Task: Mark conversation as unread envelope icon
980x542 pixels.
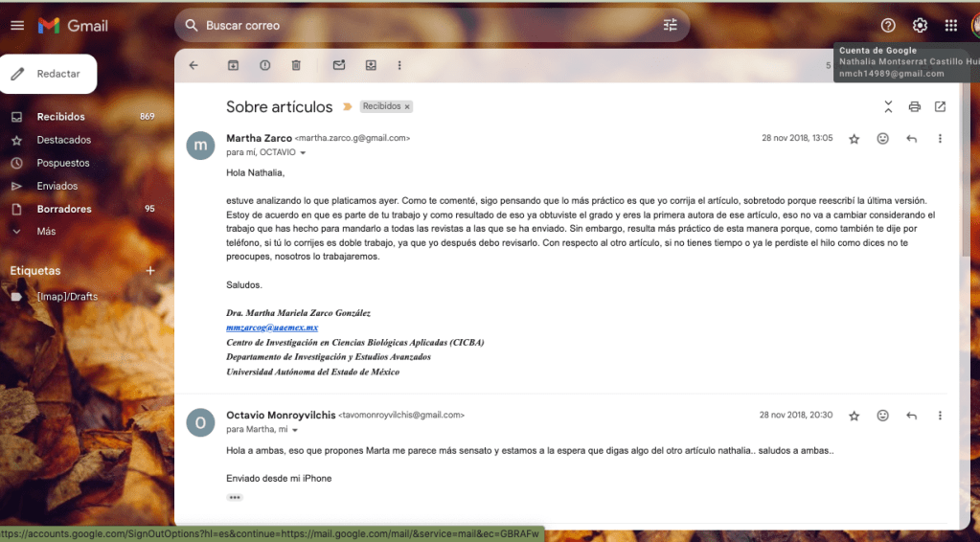Action: coord(339,65)
